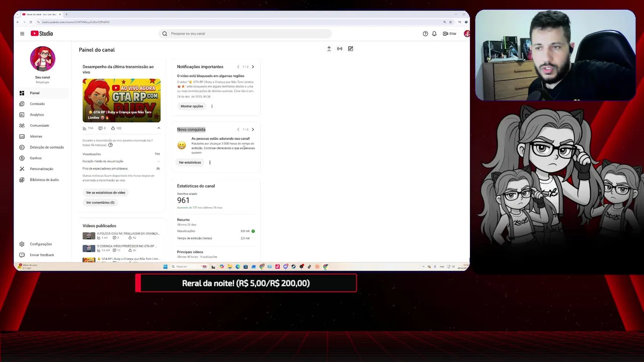Viewport: 644px width, 362px height.
Task: Click 'Ver comentários (0)' button
Action: pos(100,203)
